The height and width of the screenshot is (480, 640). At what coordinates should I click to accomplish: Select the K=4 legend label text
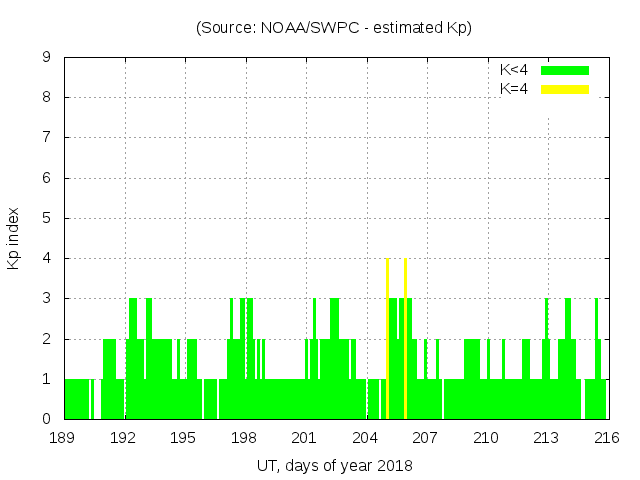514,89
